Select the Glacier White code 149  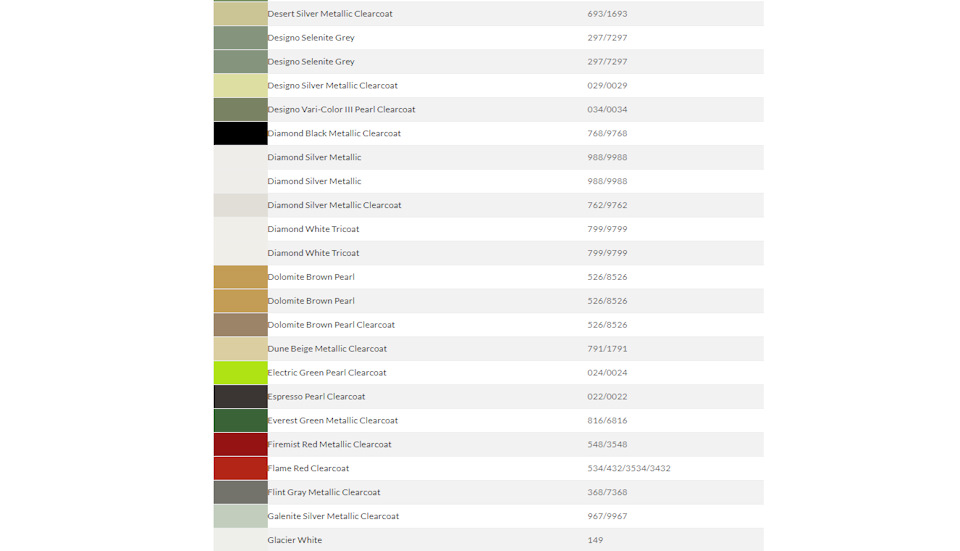coord(595,540)
